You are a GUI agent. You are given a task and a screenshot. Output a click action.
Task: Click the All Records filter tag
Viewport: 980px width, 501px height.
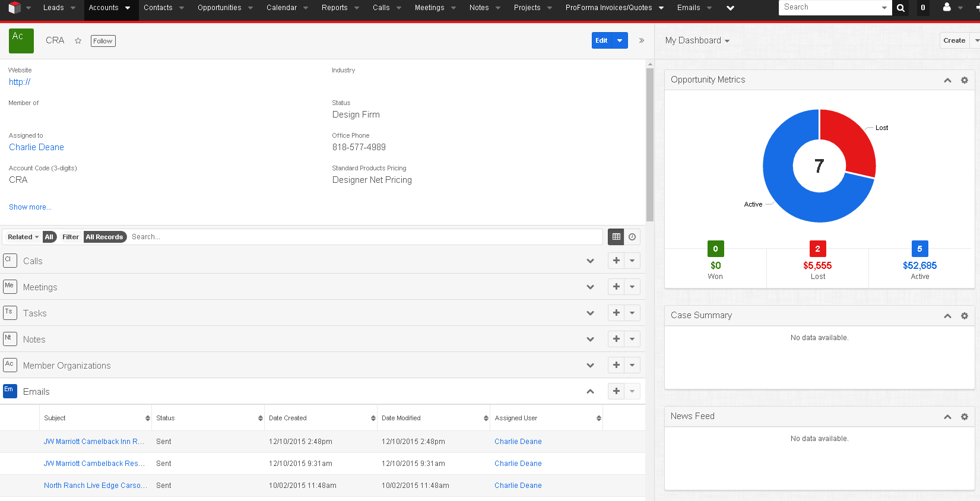pos(104,237)
